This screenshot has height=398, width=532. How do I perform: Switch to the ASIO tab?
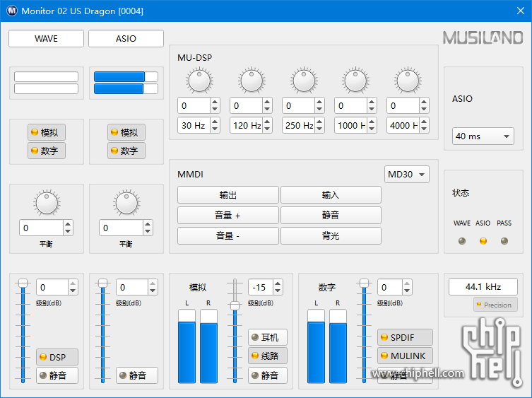(126, 38)
